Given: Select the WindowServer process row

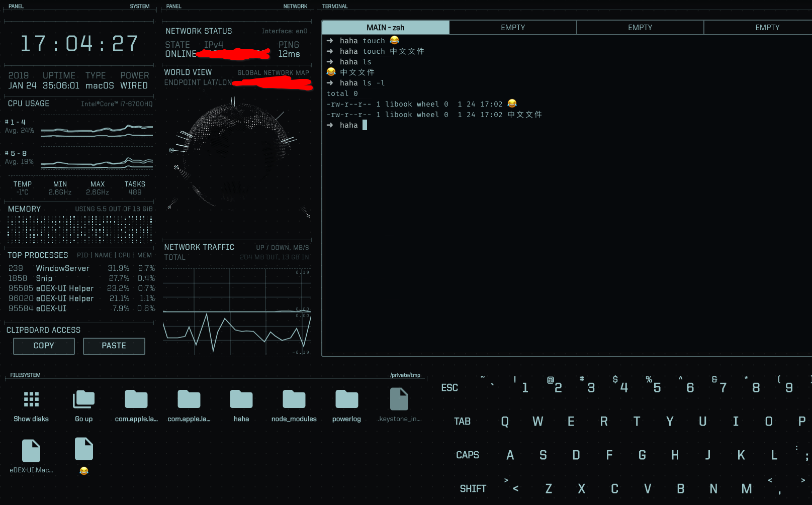Looking at the screenshot, I should click(x=81, y=268).
